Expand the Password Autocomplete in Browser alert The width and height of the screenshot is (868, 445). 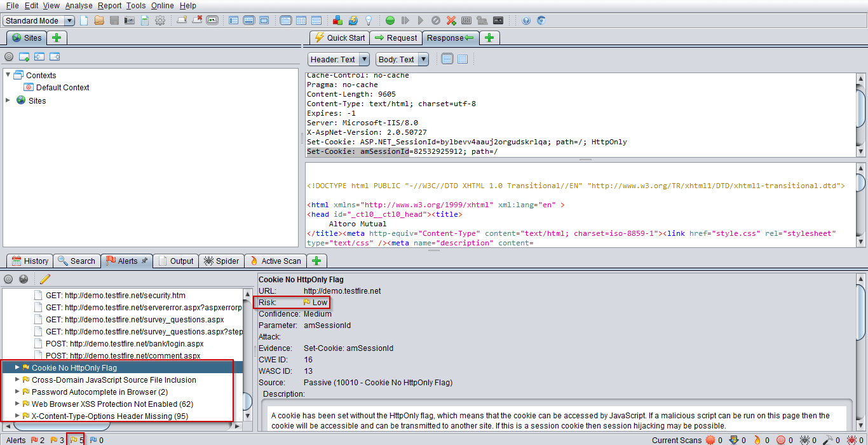18,392
